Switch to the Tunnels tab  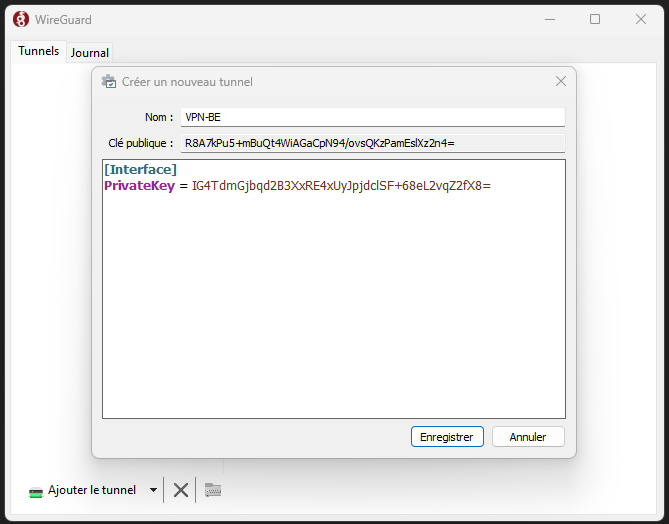coord(38,51)
